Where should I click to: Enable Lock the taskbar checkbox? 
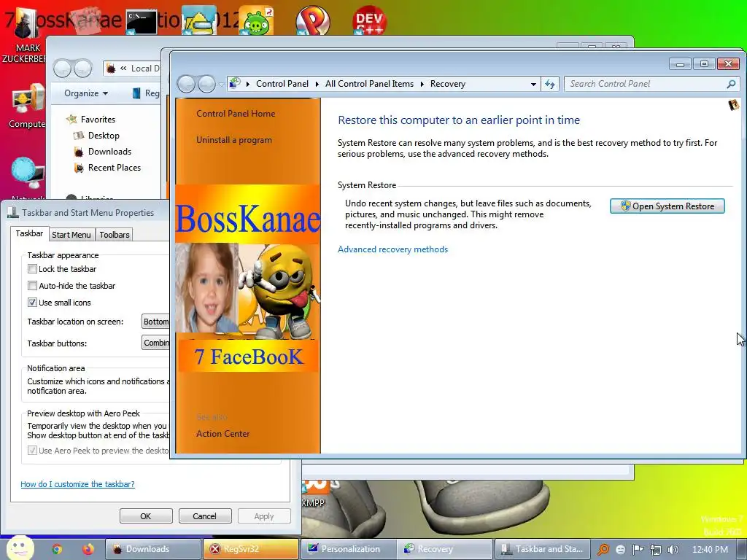pos(32,268)
